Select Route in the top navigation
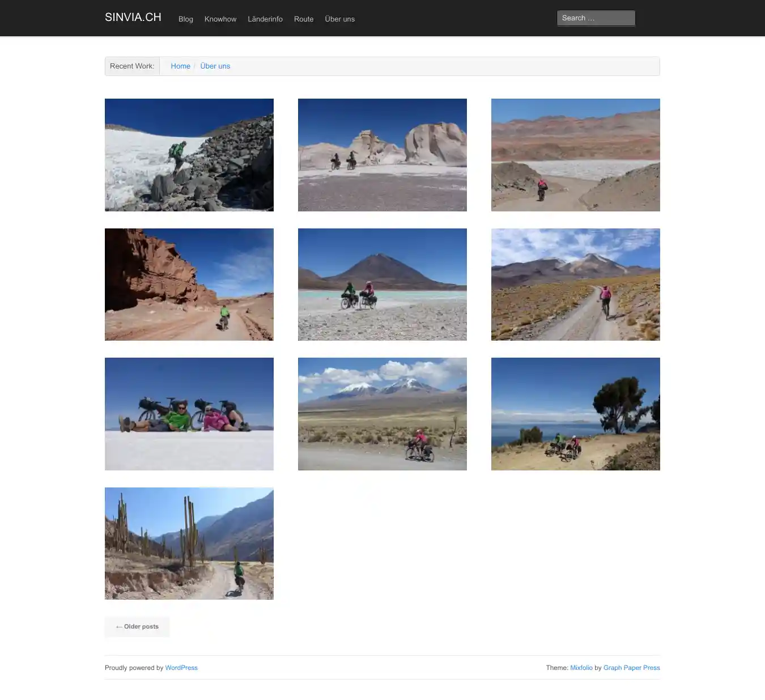 pyautogui.click(x=303, y=19)
